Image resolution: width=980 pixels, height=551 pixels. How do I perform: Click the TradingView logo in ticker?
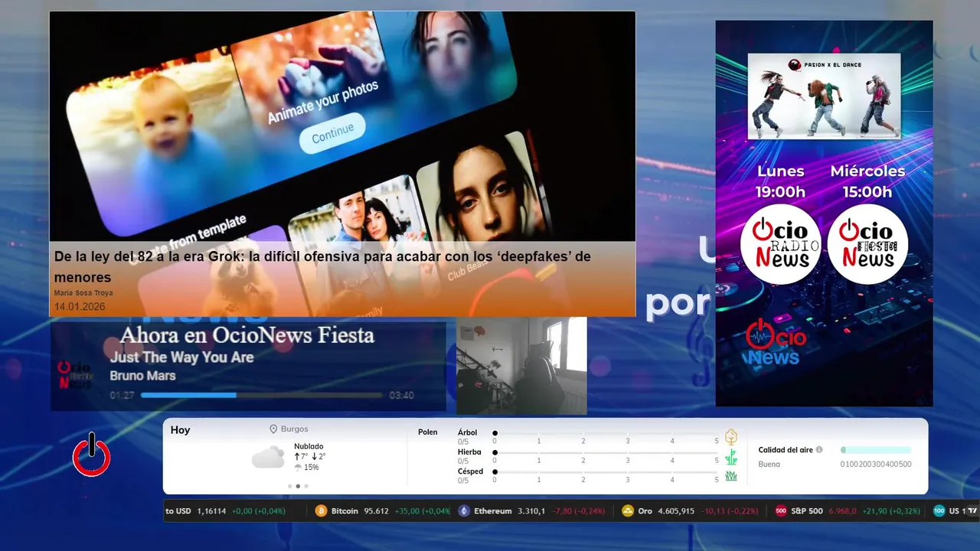[972, 511]
